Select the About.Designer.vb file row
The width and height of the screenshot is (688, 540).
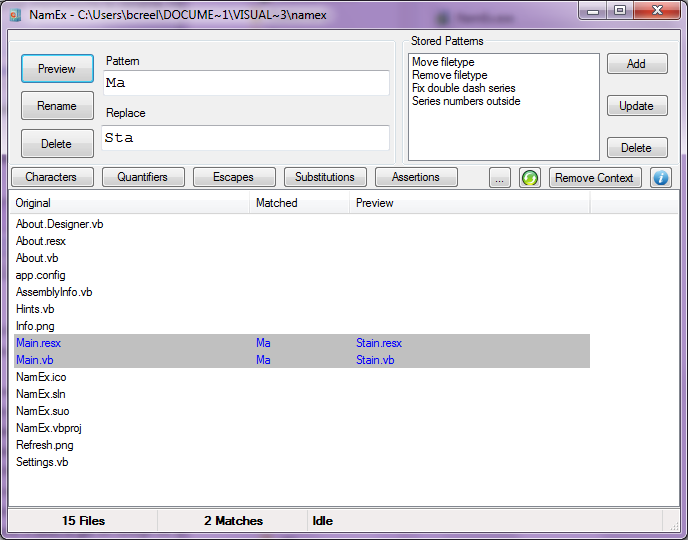pos(300,224)
